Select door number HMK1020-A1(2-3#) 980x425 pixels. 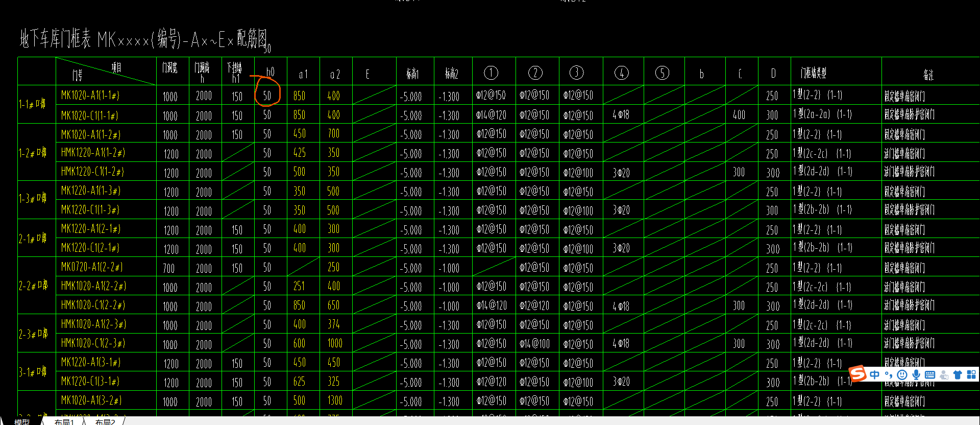pyautogui.click(x=93, y=324)
